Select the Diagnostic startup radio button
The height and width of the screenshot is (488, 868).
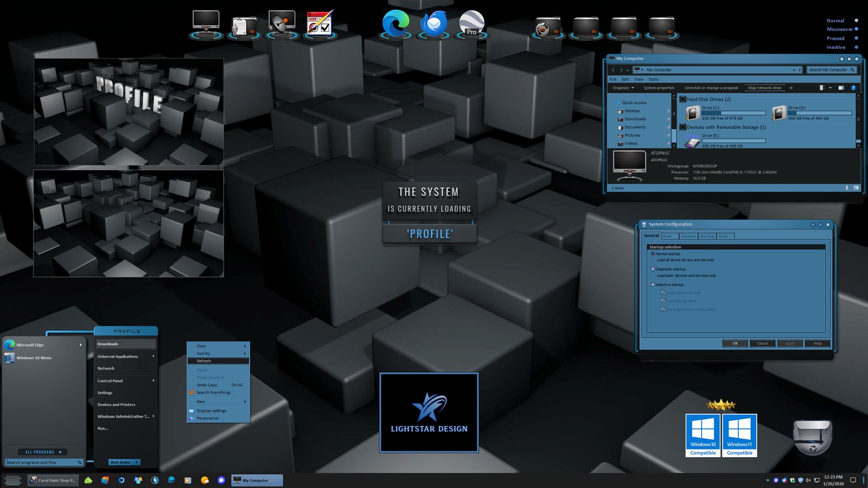(x=653, y=269)
